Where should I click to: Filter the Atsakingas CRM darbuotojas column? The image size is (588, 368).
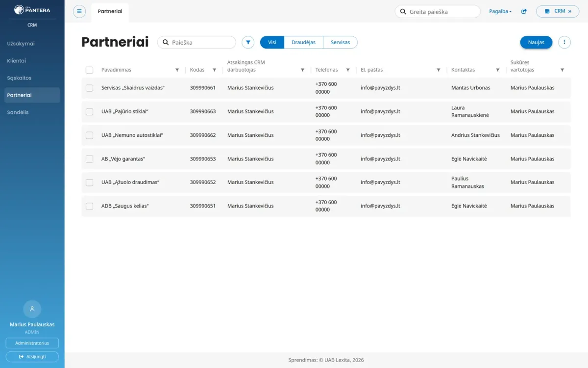[302, 70]
